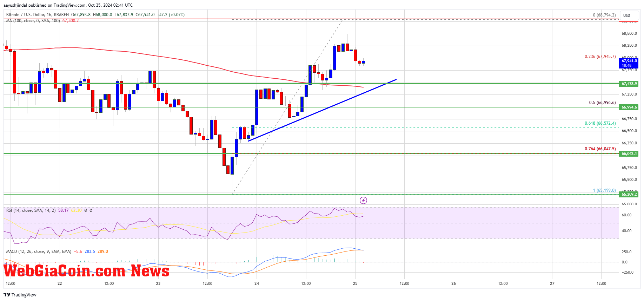
Task: Click the RSI 60.00 scale label
Action: point(626,215)
